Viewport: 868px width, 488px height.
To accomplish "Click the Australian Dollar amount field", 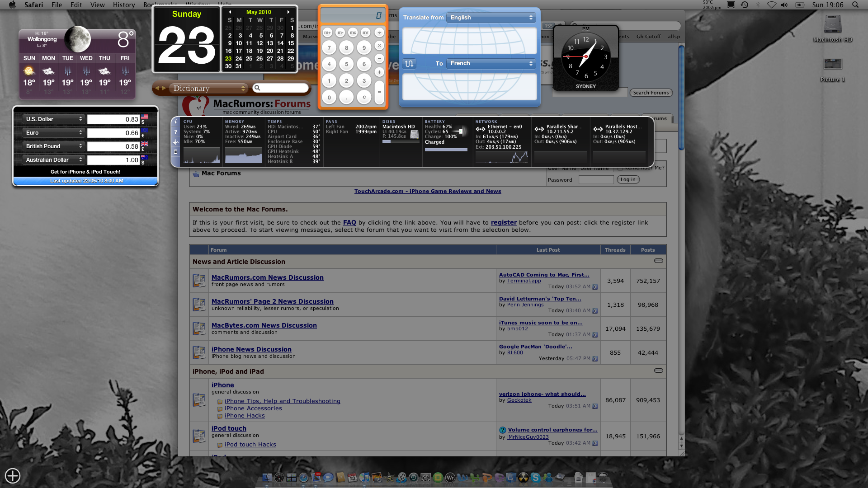I will coord(113,160).
